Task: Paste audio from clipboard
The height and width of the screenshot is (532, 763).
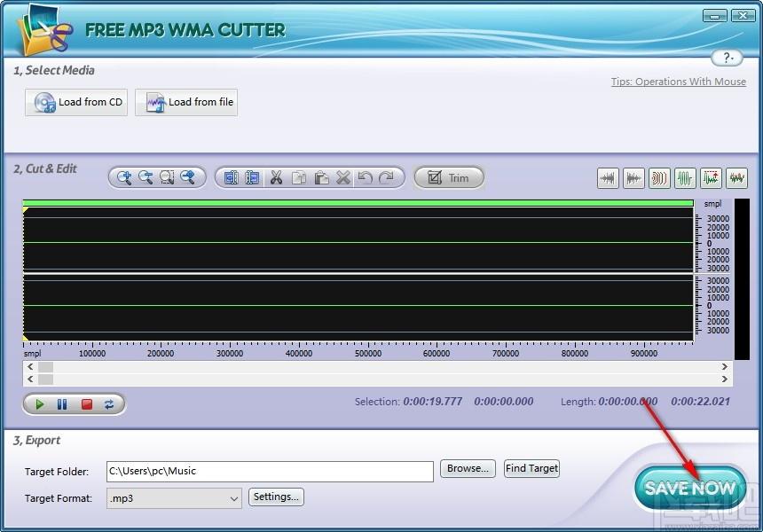Action: tap(321, 177)
